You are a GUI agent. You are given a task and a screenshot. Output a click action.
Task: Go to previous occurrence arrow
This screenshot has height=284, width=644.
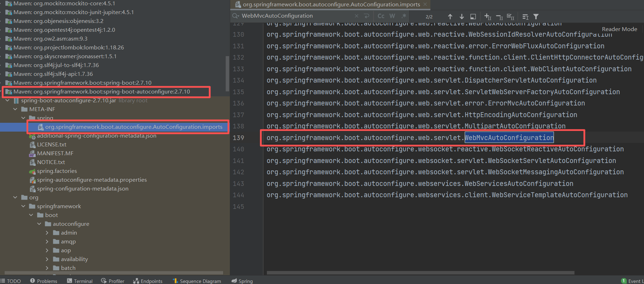[450, 17]
